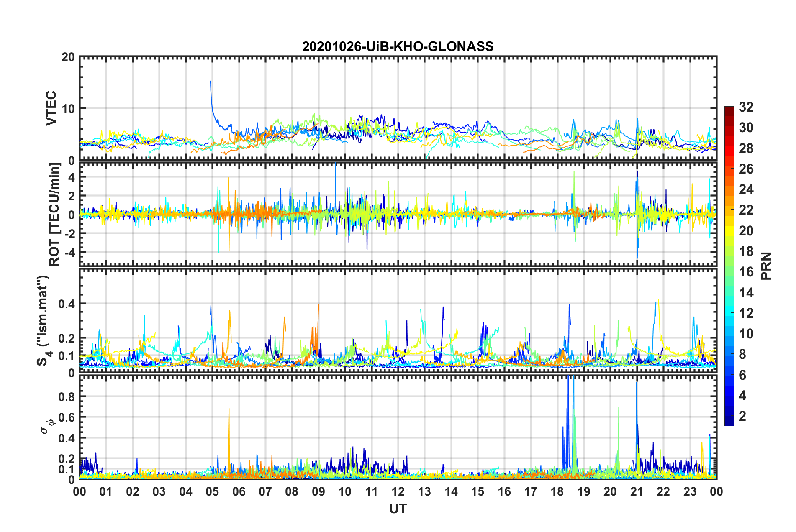Click the PRN colorbar label

coord(766,266)
